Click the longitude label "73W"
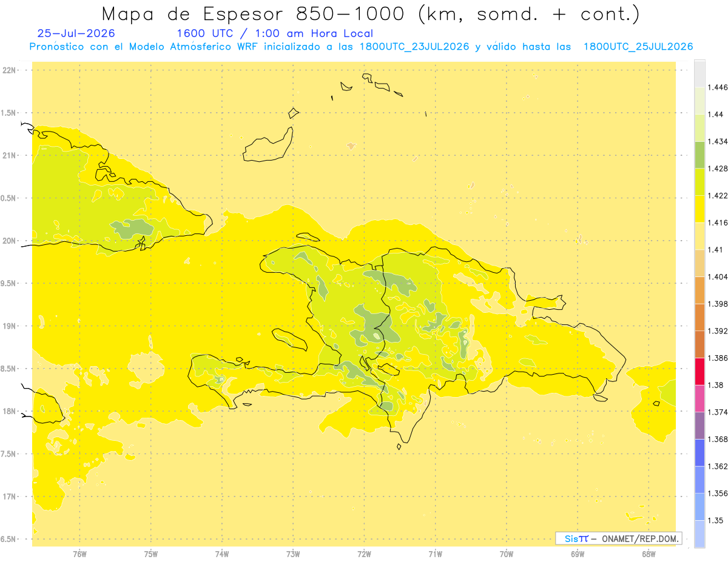 (x=293, y=554)
